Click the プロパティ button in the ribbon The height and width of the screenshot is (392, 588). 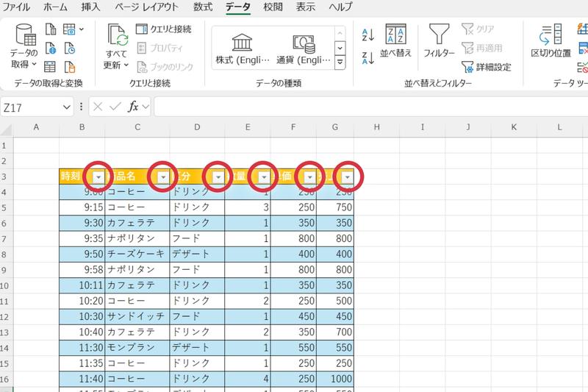159,48
